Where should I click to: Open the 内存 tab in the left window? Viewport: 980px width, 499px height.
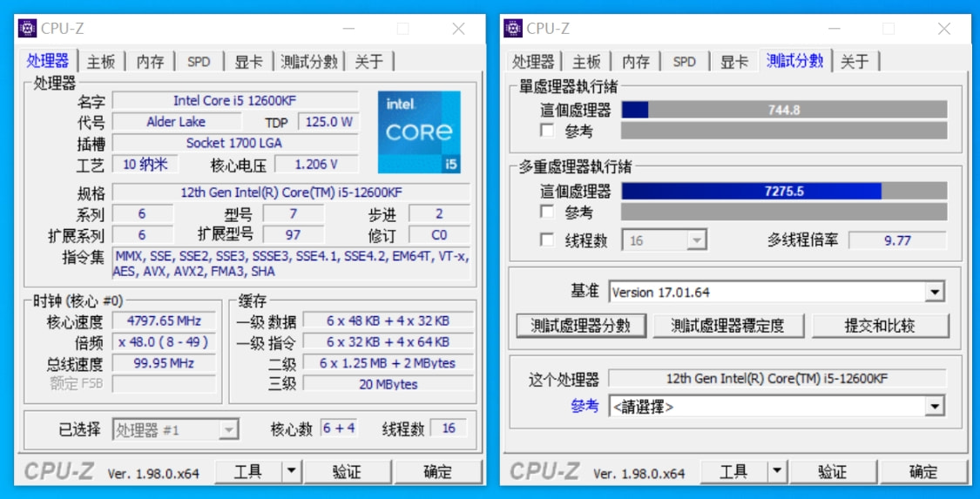151,61
